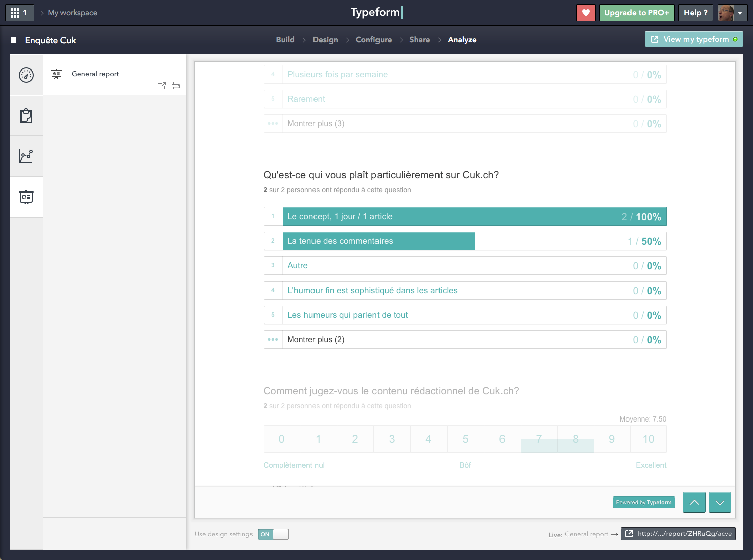
Task: Open the metrics graph sidebar icon
Action: [x=26, y=156]
